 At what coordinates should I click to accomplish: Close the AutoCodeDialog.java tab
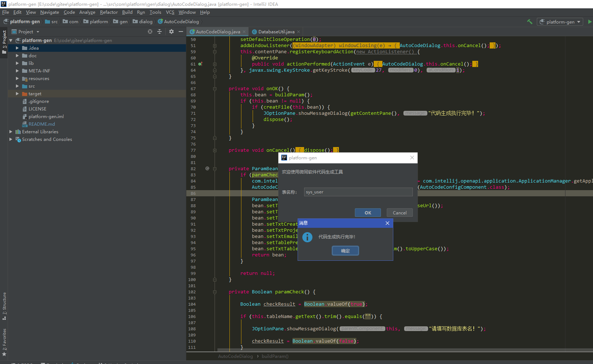(244, 32)
